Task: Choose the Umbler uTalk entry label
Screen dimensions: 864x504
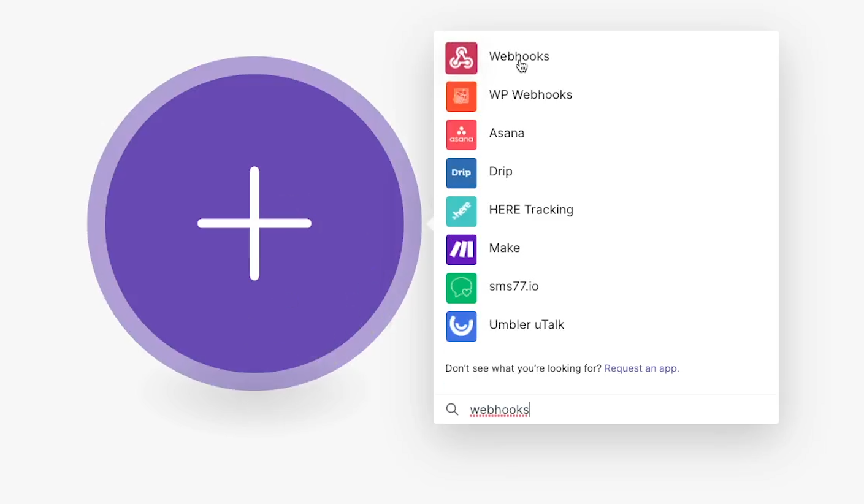Action: (x=526, y=324)
